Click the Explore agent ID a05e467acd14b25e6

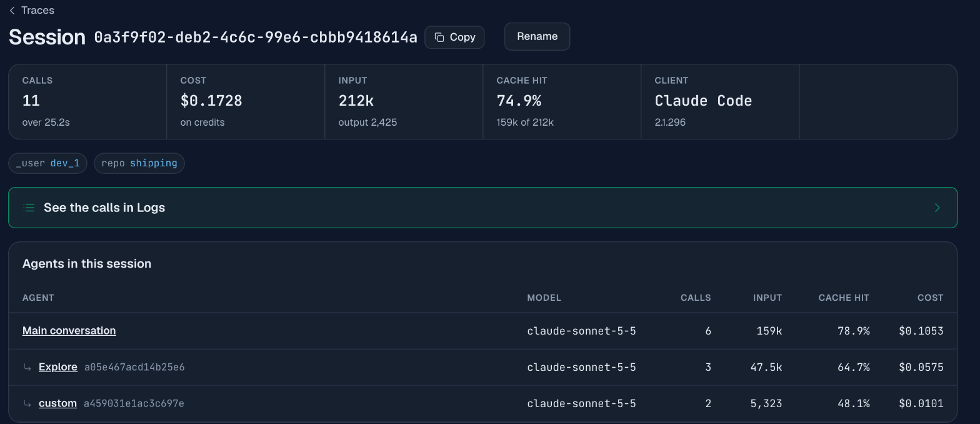[134, 367]
